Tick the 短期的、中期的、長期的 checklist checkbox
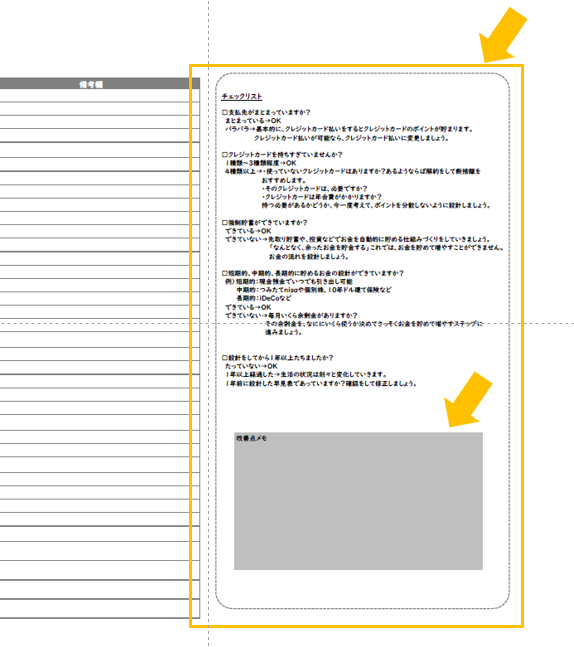The image size is (574, 647). [224, 273]
